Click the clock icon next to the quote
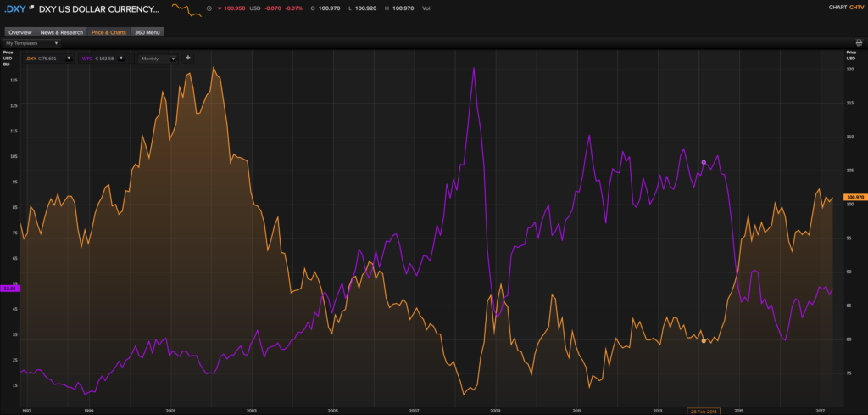 coord(209,8)
